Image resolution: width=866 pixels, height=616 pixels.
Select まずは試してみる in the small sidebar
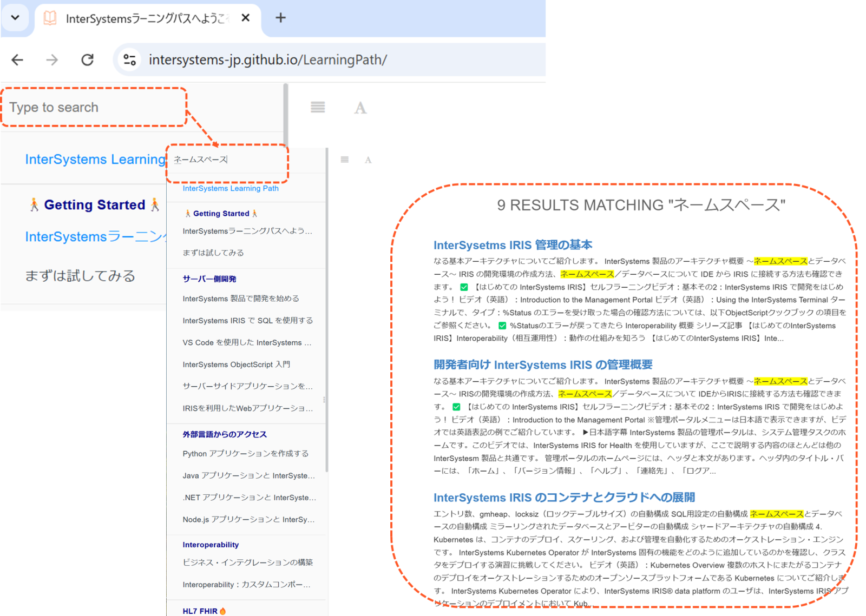coord(213,253)
